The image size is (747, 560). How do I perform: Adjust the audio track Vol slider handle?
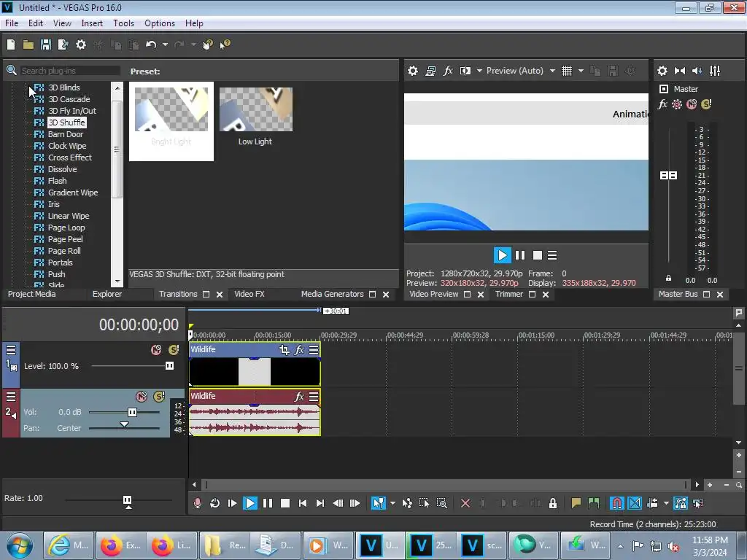point(132,413)
